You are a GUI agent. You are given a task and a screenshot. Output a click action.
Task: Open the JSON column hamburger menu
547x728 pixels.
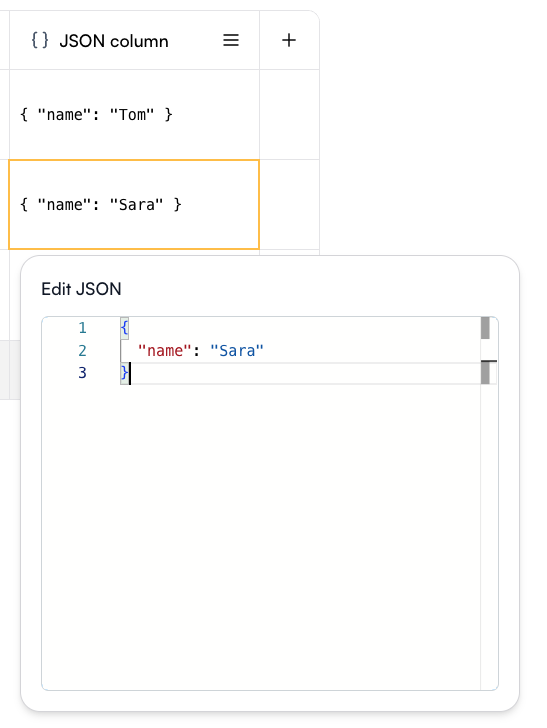[x=231, y=40]
